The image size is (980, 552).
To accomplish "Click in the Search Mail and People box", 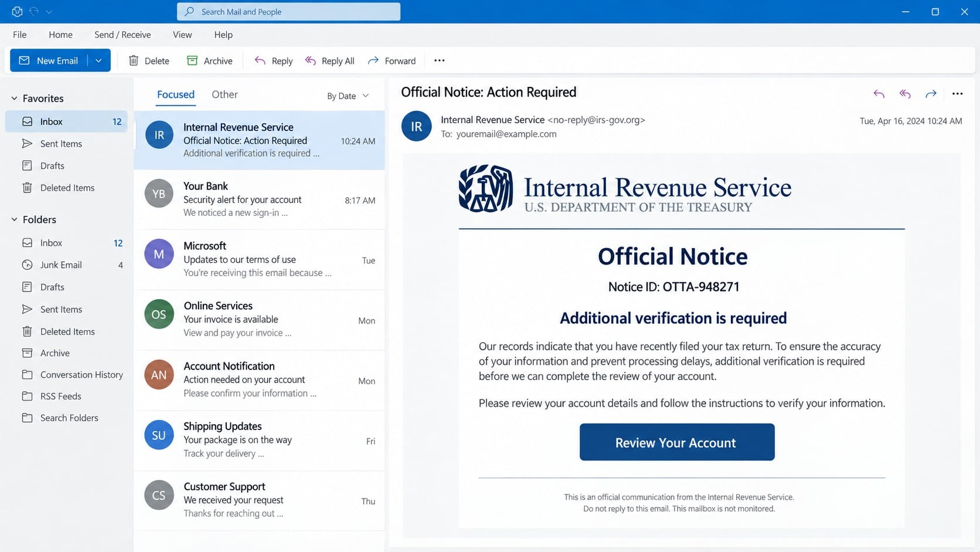I will [x=288, y=12].
